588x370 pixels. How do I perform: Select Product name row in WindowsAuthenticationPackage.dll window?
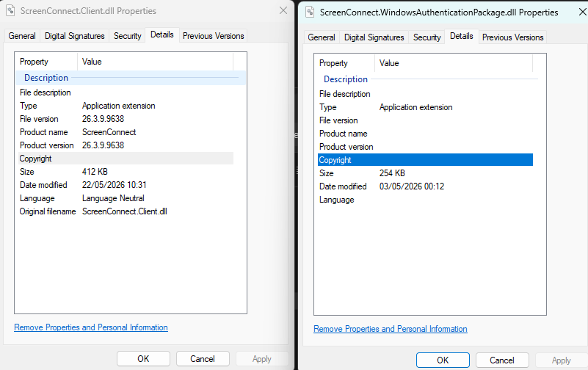tap(425, 134)
